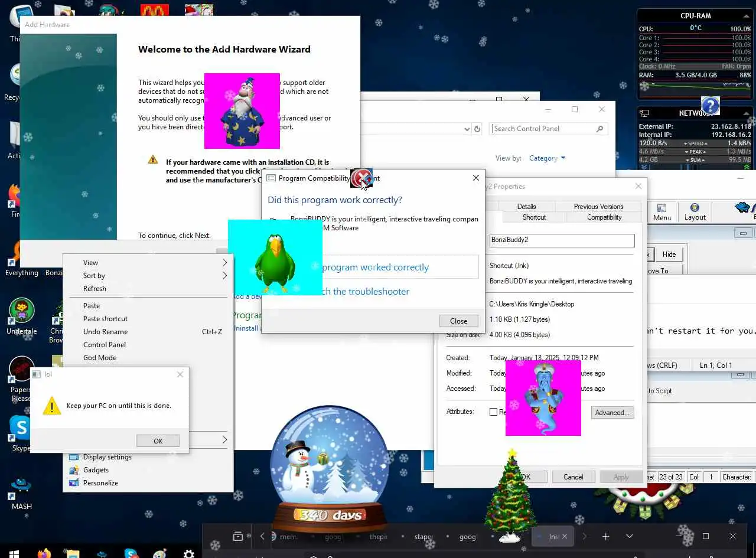756x558 pixels.
Task: Click the Gadgets menu icon
Action: [74, 470]
